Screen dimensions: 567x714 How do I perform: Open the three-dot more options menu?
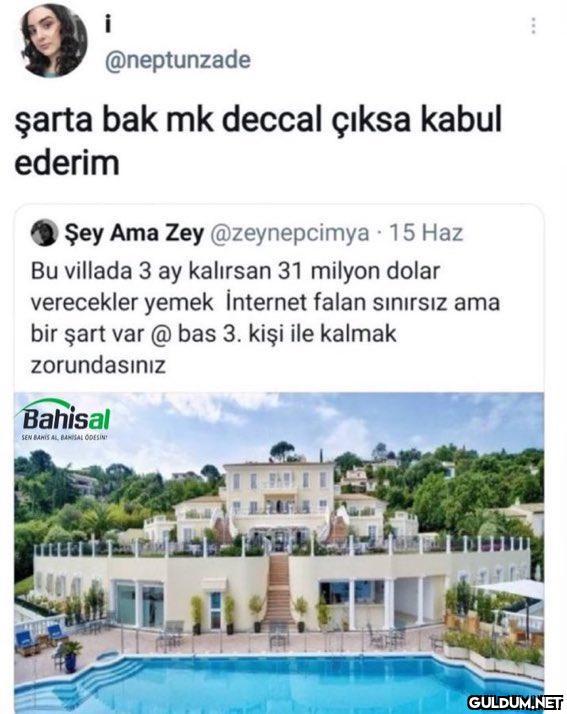click(x=533, y=26)
